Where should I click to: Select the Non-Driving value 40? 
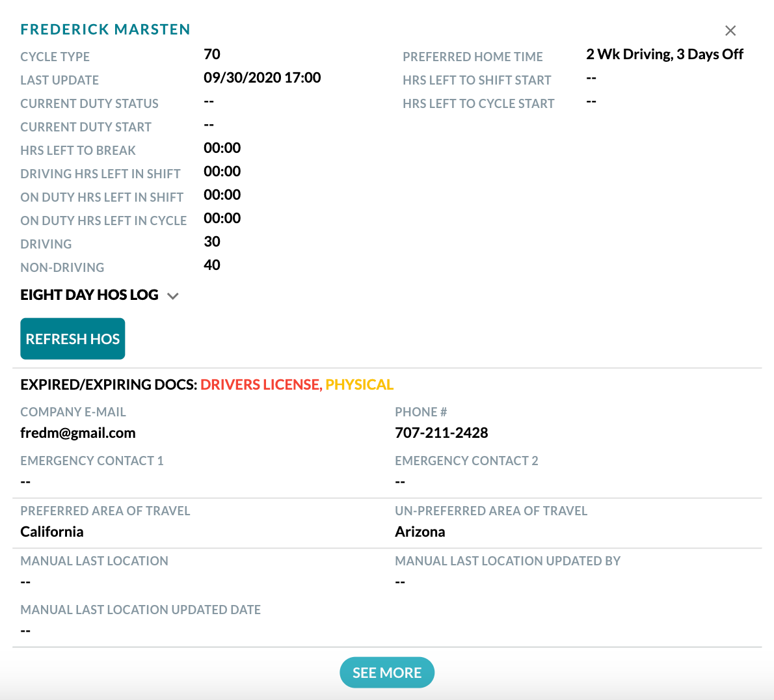(212, 265)
